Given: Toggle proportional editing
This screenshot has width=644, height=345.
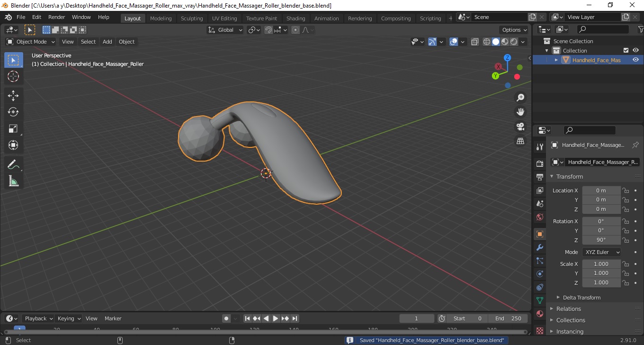Looking at the screenshot, I should (x=295, y=30).
